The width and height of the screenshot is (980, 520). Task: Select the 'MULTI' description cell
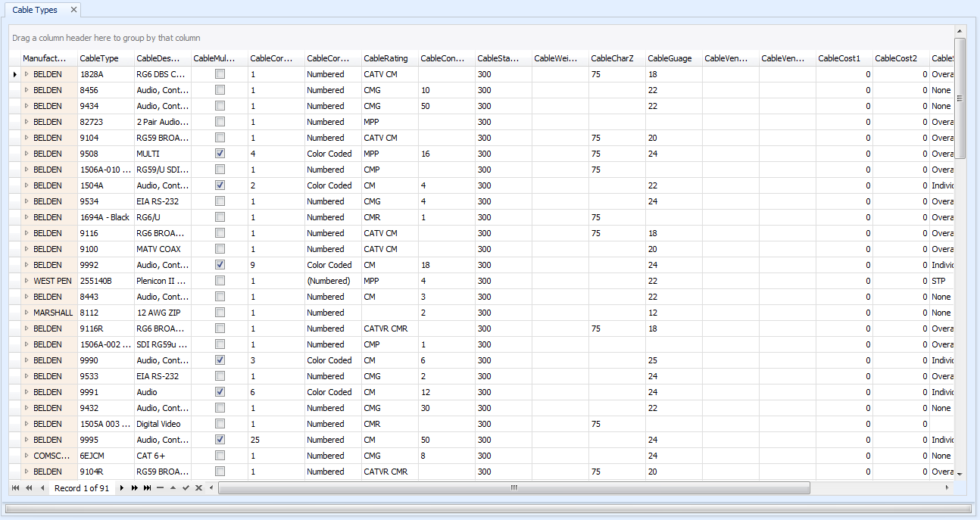163,154
